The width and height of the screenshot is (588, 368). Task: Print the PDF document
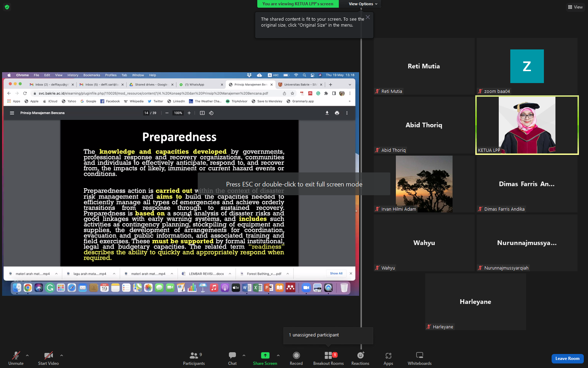337,113
